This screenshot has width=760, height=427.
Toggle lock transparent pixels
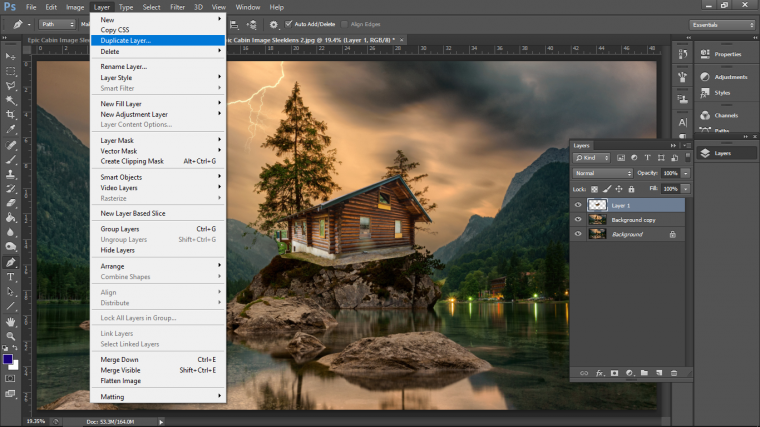[x=594, y=189]
